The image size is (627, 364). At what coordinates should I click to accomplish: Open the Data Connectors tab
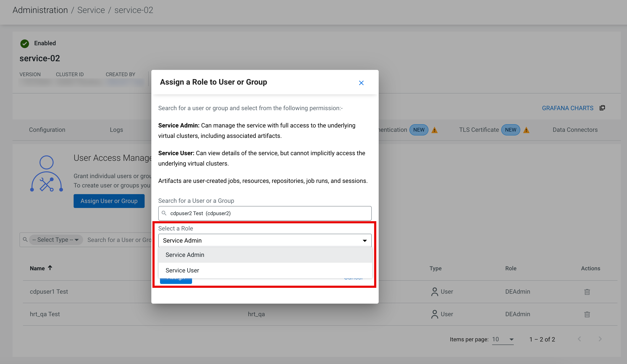[x=575, y=130]
